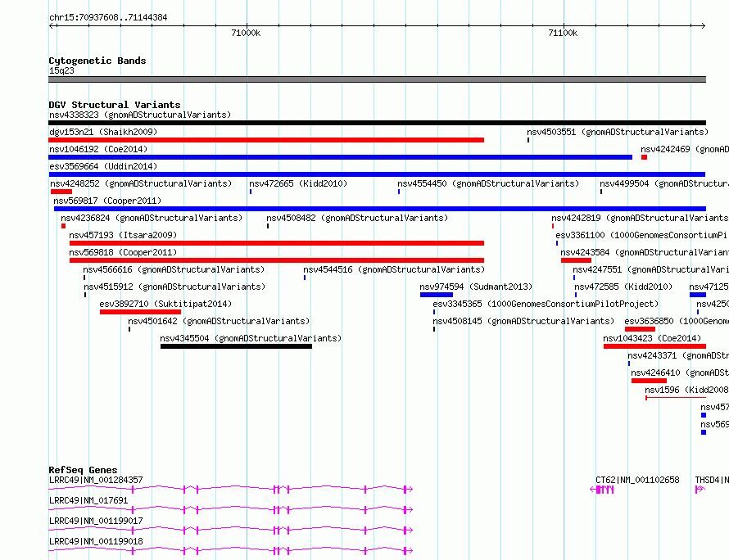
Task: Click the nsv4246410 variant label
Action: pos(680,373)
